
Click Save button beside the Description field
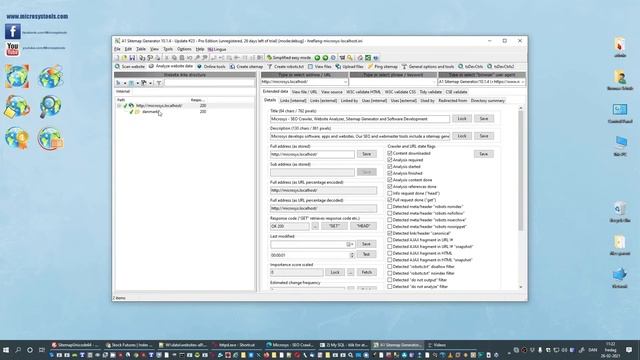[484, 136]
